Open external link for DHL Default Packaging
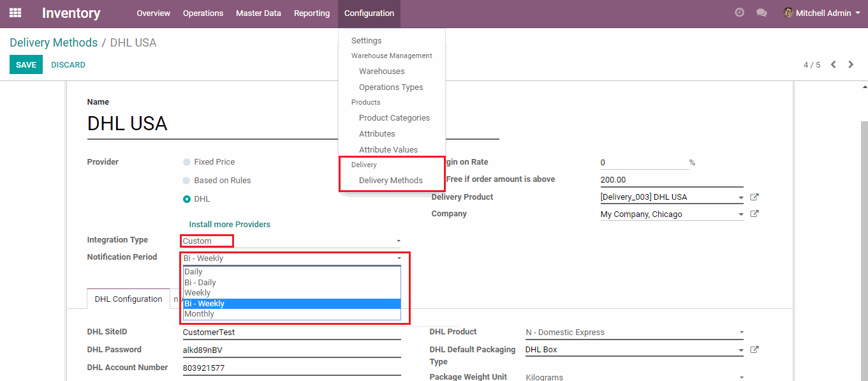Image resolution: width=868 pixels, height=381 pixels. pyautogui.click(x=754, y=350)
